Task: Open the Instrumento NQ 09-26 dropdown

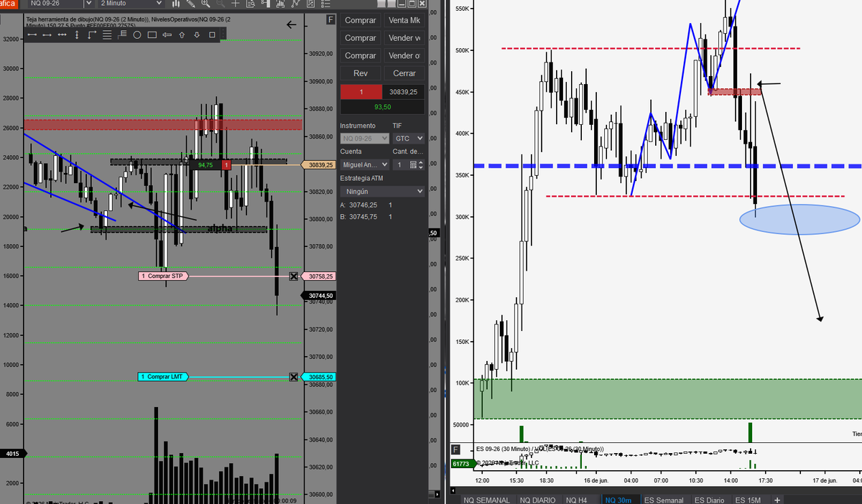Action: click(x=363, y=138)
